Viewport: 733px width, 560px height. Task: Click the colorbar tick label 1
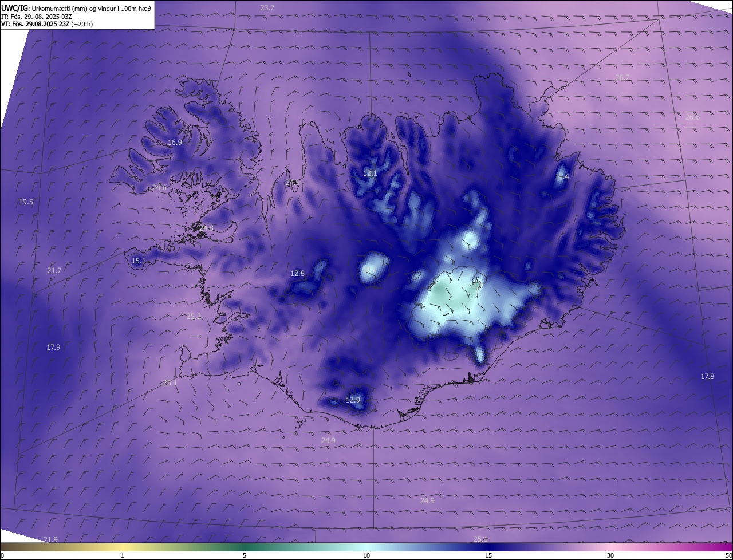click(x=123, y=555)
